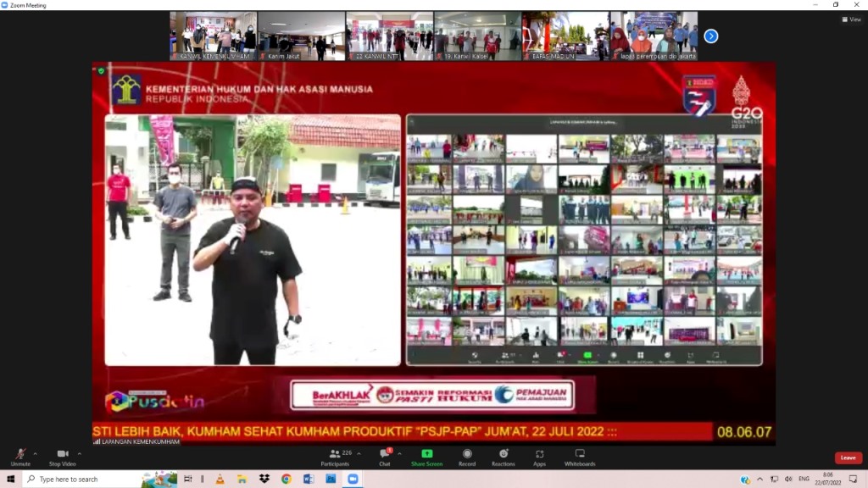The image size is (868, 488).
Task: Toggle Stop Video camera button
Action: (62, 456)
